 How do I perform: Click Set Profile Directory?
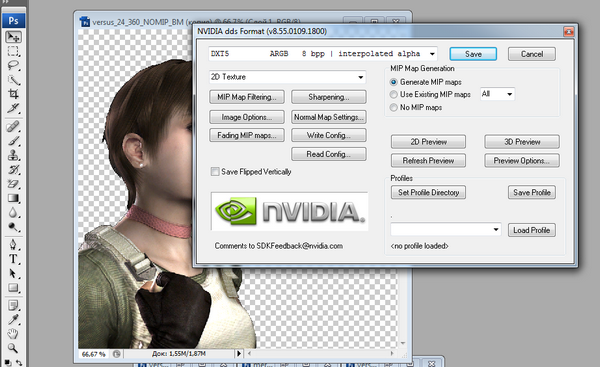click(428, 192)
